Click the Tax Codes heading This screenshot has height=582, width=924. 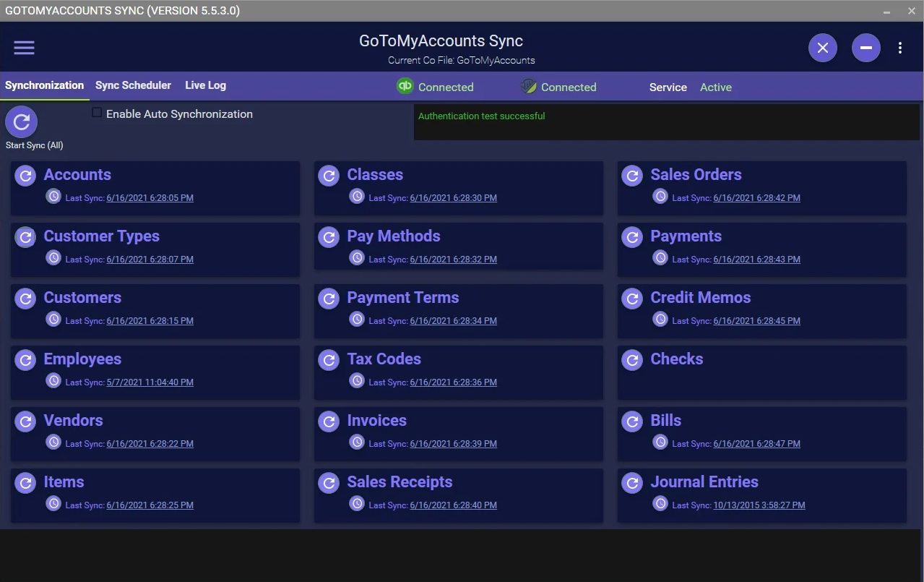pyautogui.click(x=384, y=359)
